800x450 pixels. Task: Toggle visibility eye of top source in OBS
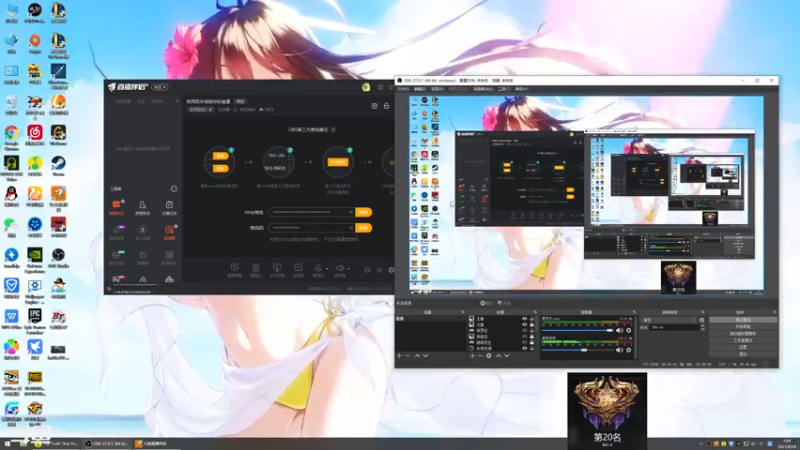524,319
